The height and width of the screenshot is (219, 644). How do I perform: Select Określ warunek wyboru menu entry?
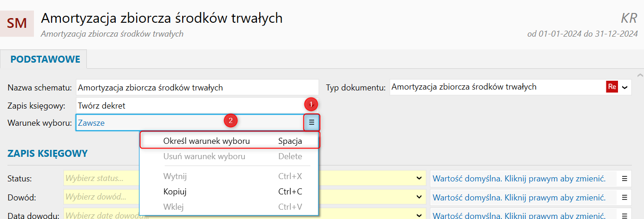pyautogui.click(x=230, y=141)
